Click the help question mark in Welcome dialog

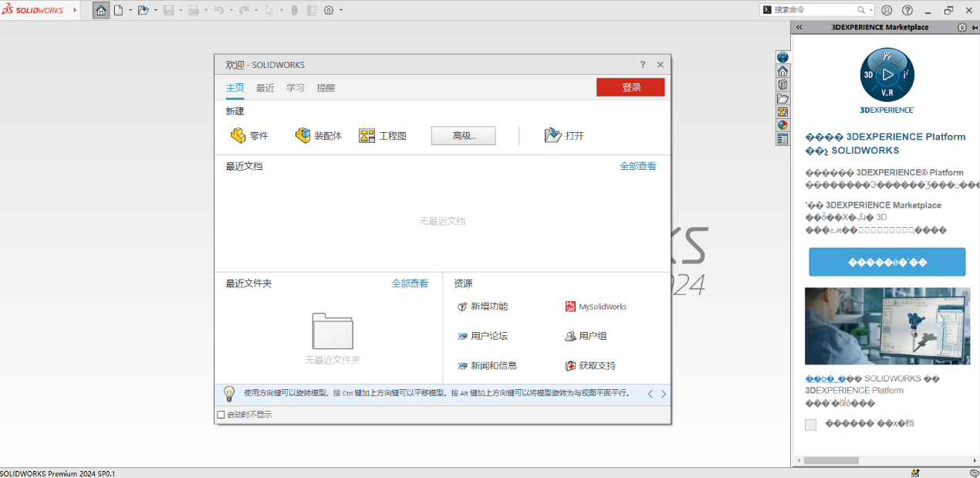click(x=643, y=65)
